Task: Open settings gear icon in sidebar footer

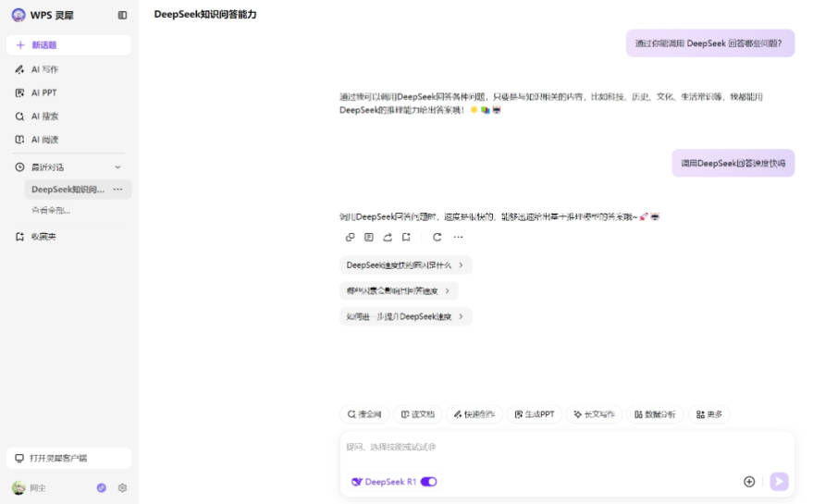Action: click(x=122, y=488)
